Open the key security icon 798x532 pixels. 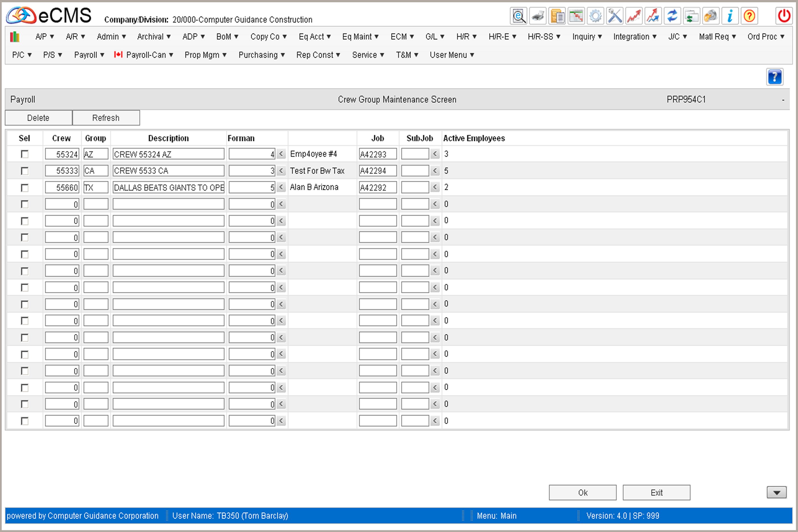(711, 16)
